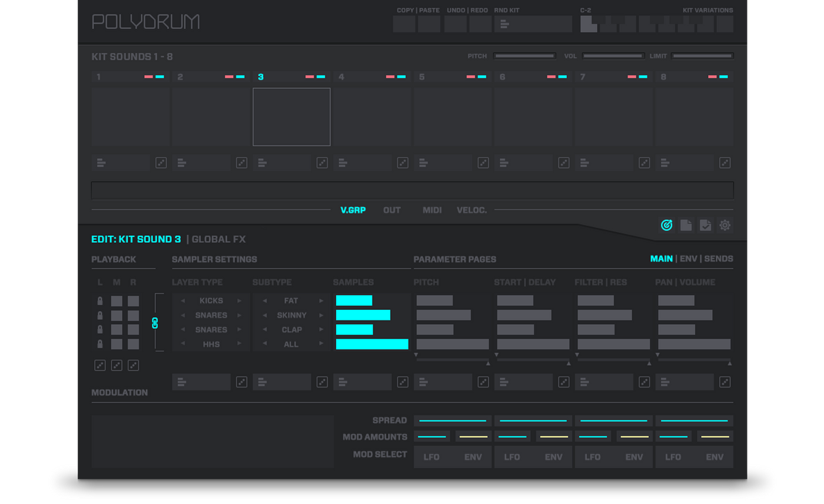The width and height of the screenshot is (824, 504).
Task: Click the cyan target icon
Action: click(666, 225)
